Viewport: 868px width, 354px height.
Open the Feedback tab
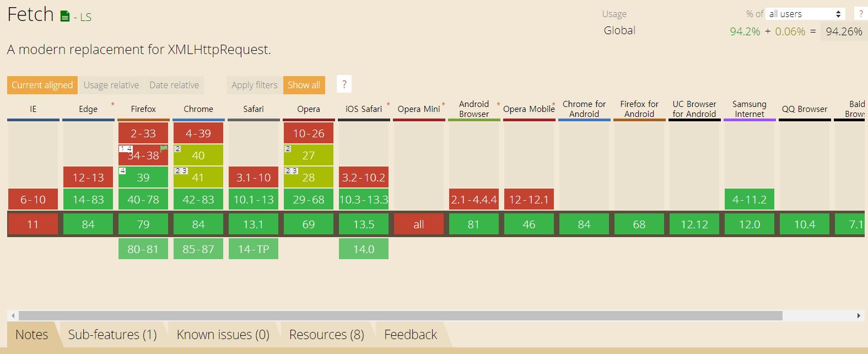411,334
